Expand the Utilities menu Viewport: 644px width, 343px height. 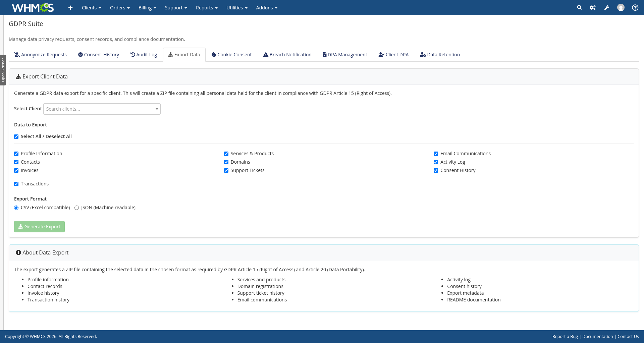click(x=237, y=8)
